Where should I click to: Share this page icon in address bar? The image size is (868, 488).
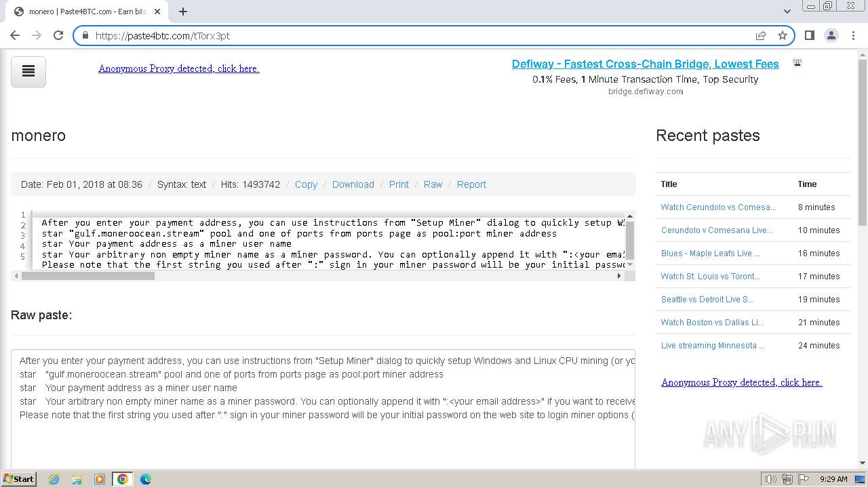[761, 35]
